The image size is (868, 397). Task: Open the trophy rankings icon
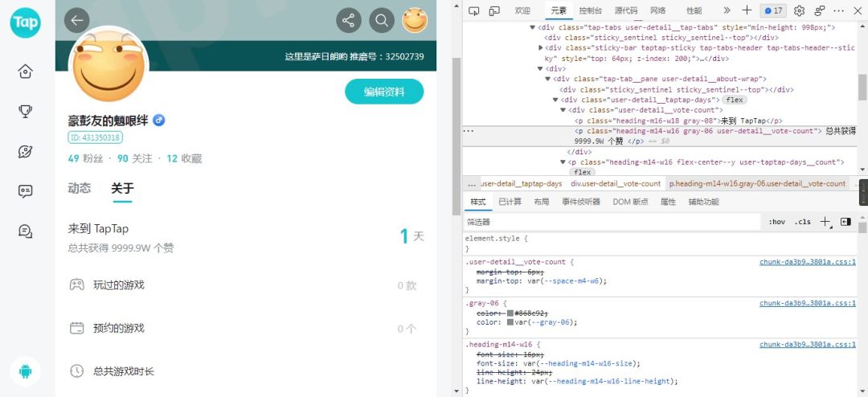point(25,111)
